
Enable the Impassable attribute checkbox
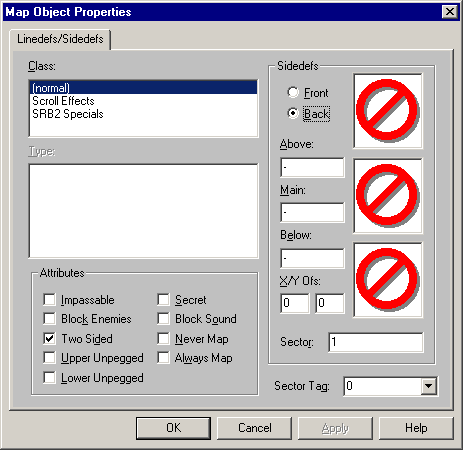point(49,299)
